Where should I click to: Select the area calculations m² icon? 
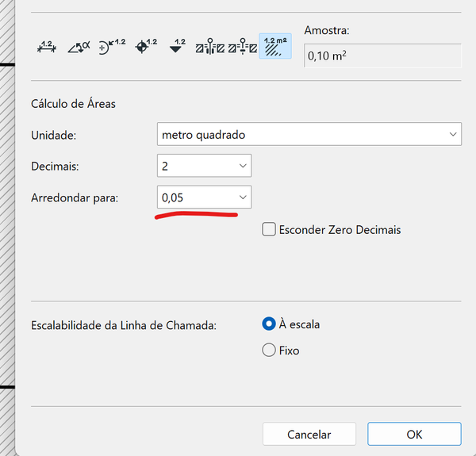click(275, 48)
